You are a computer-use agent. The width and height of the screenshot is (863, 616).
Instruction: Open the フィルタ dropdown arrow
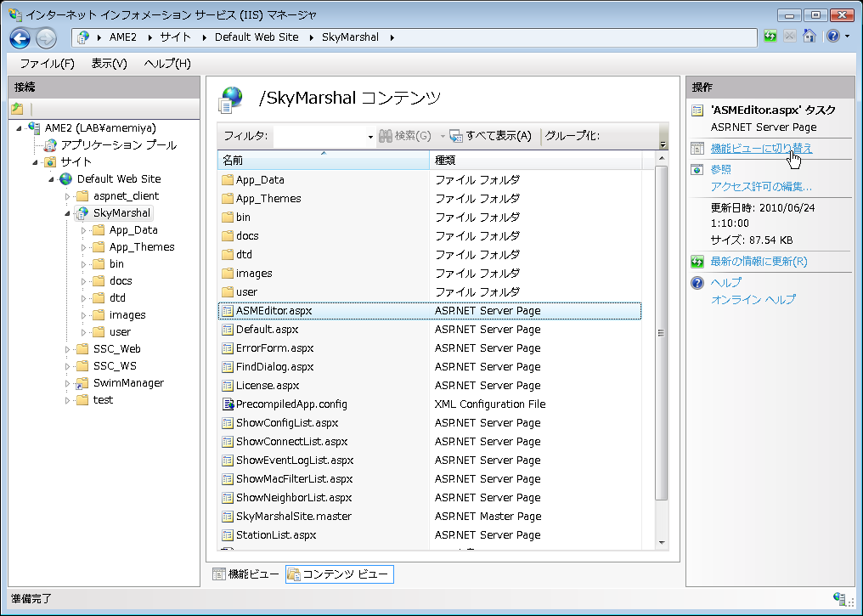point(370,137)
